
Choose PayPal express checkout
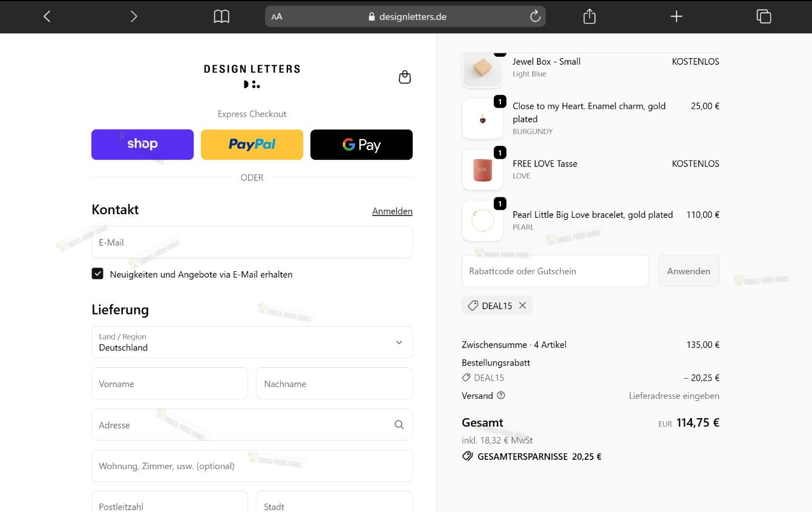pos(252,145)
